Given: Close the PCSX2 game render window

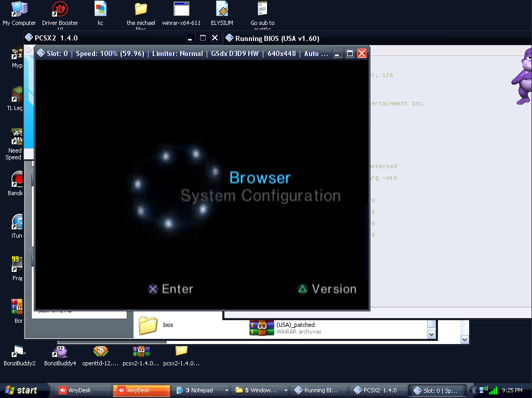Looking at the screenshot, I should pos(362,53).
